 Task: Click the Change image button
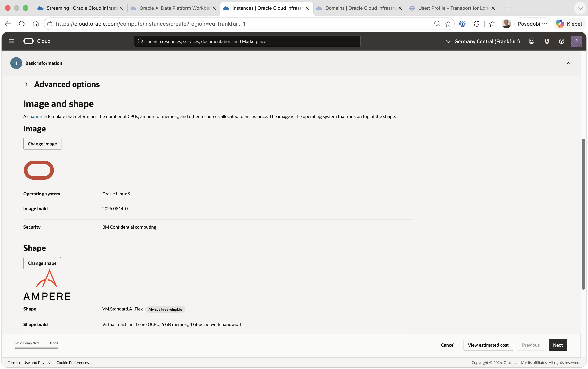pos(42,144)
